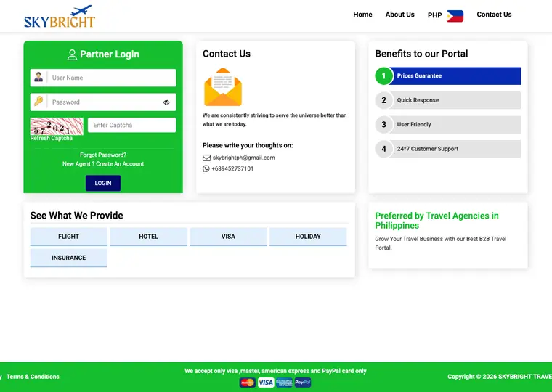Viewport: 552px width, 392px height.
Task: Select the User Friendly benefit
Action: 448,125
